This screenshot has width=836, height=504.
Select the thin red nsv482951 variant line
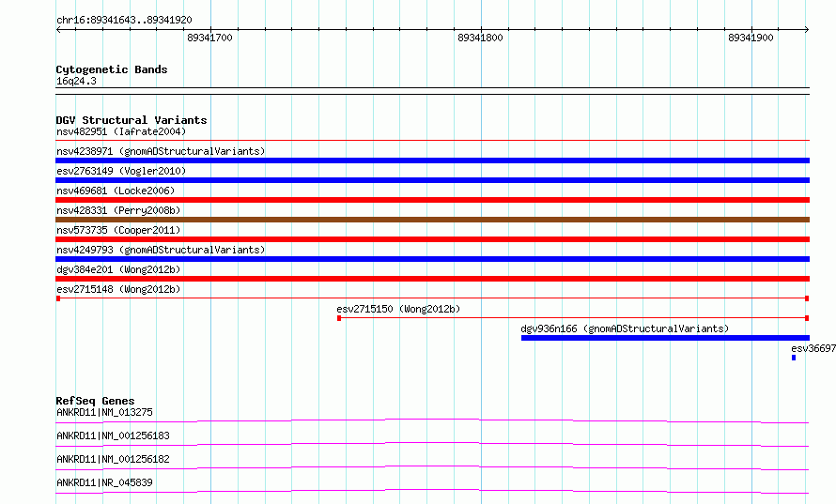432,140
